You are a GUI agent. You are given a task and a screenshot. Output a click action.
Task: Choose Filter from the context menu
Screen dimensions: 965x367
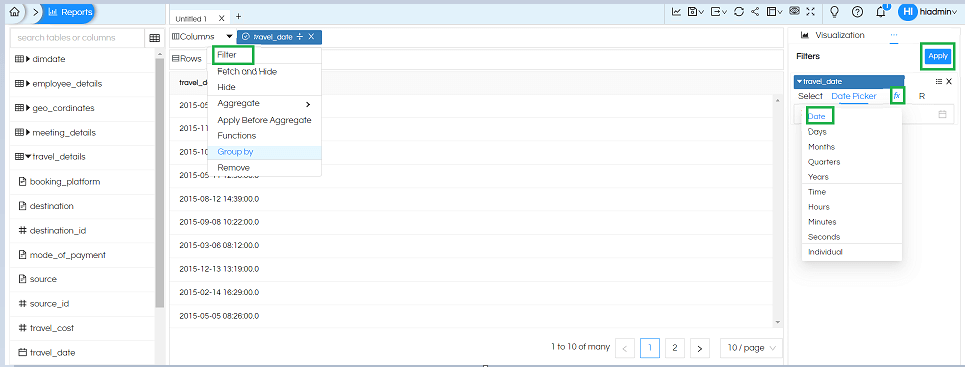pyautogui.click(x=226, y=55)
